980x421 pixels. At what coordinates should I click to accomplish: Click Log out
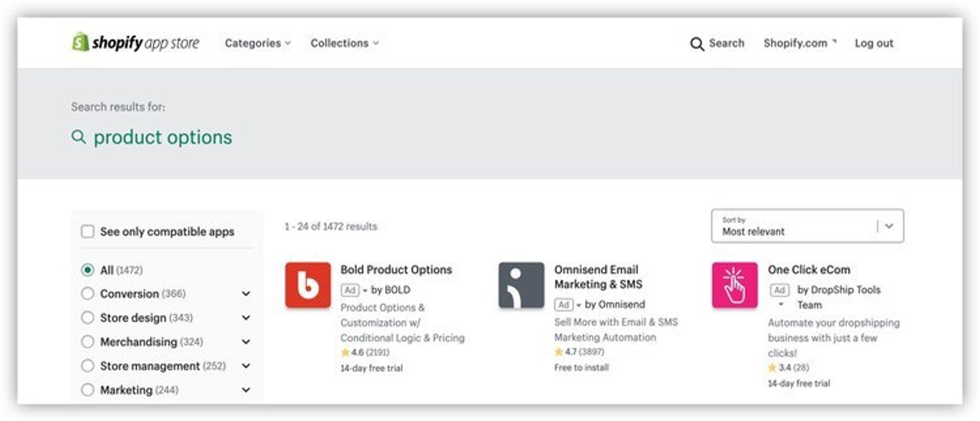point(874,43)
